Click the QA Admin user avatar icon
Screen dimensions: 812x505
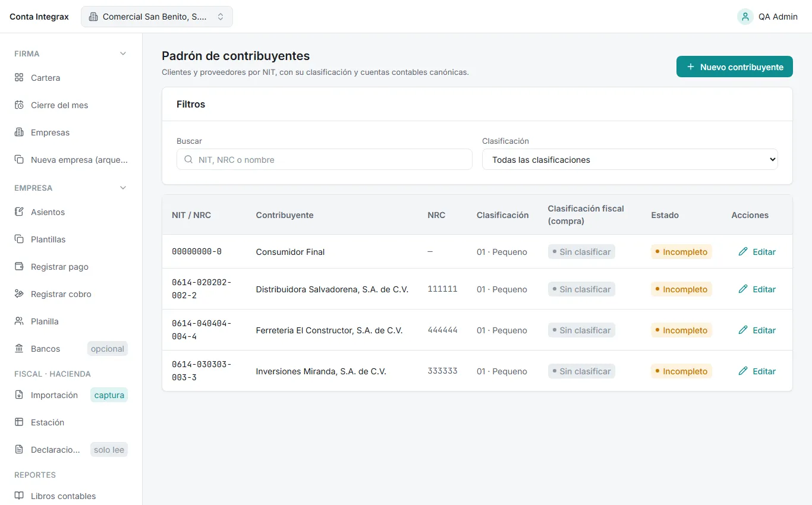[745, 17]
